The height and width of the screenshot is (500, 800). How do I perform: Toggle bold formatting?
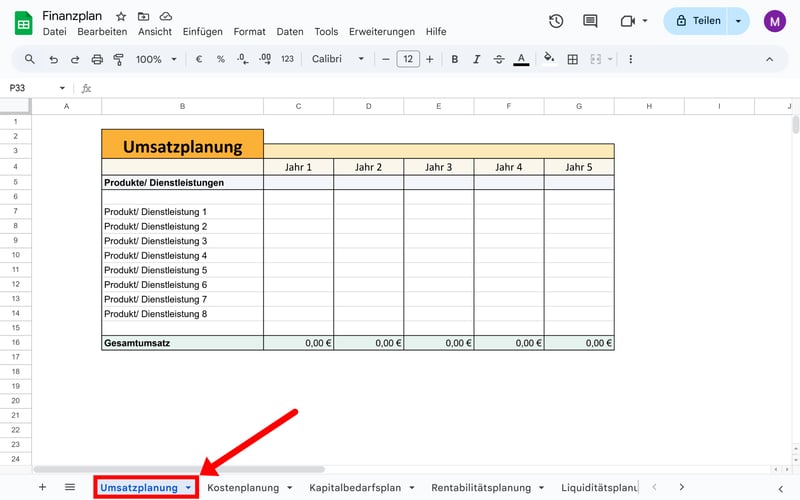point(454,59)
